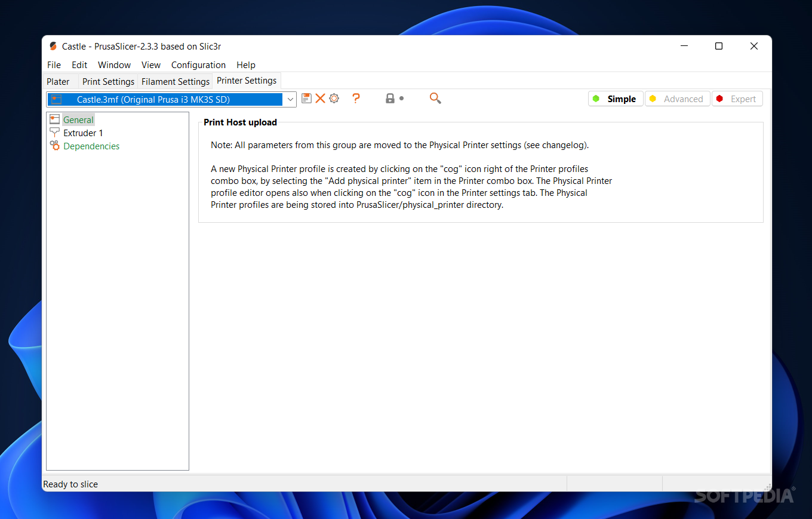Switch to Expert mode
The height and width of the screenshot is (519, 812).
point(737,99)
